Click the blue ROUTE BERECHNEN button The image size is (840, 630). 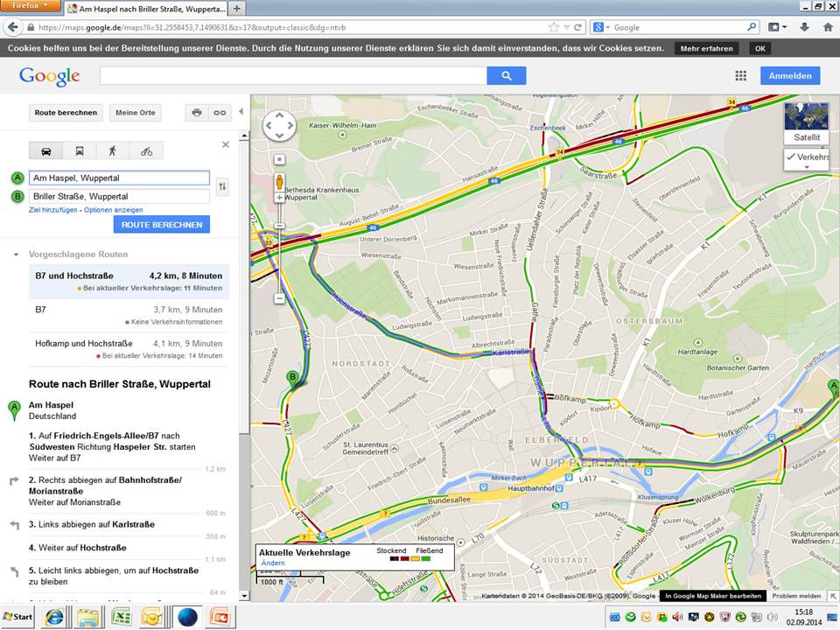(162, 225)
